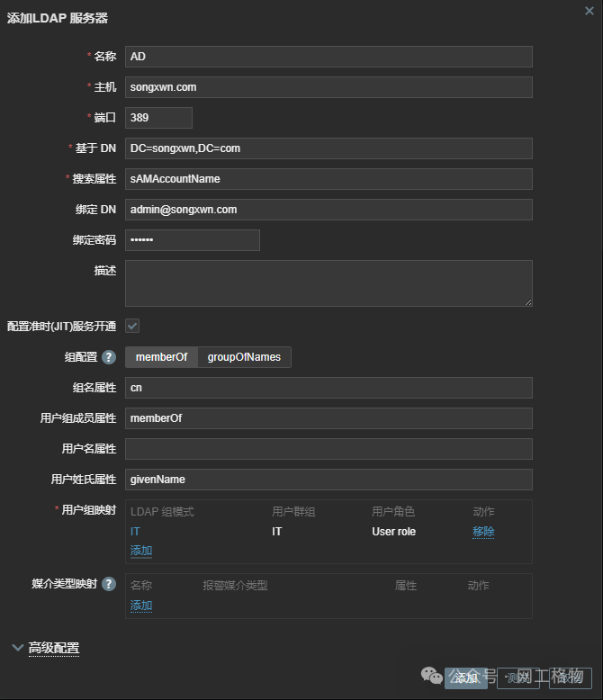Toggle the 配置准时(JIT)服务开通 checkbox
Image resolution: width=603 pixels, height=700 pixels.
click(132, 326)
